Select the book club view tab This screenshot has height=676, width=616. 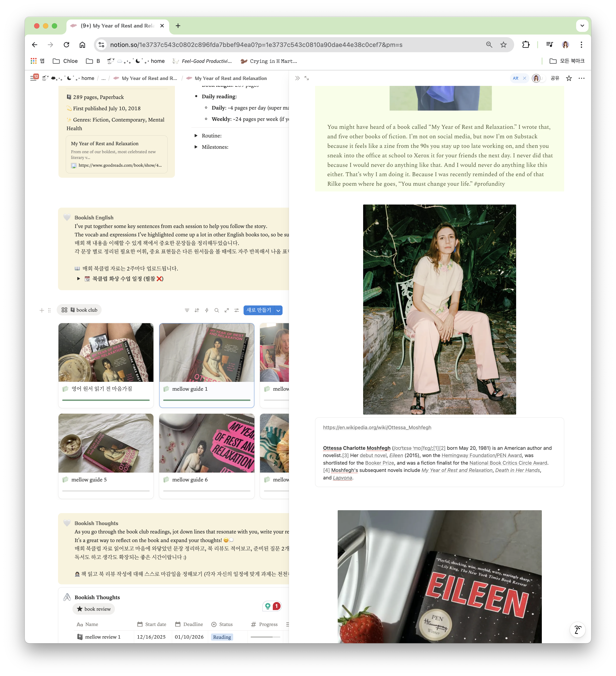pos(79,310)
